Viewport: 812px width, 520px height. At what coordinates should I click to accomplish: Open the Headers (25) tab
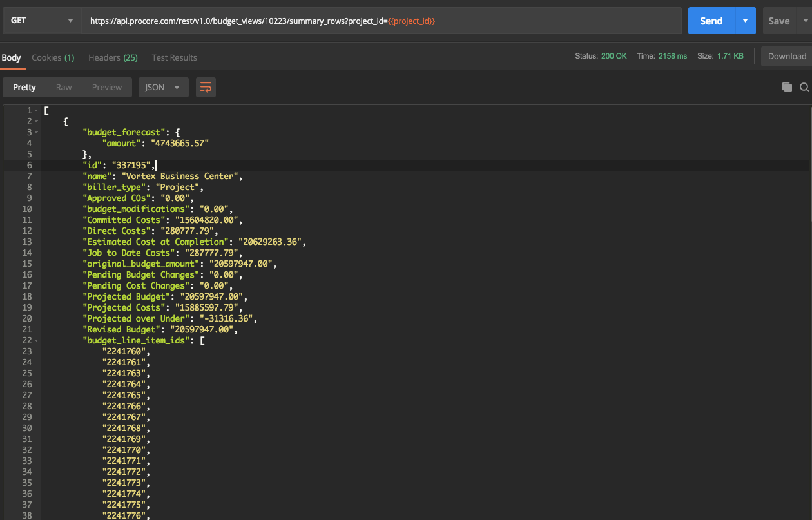[x=113, y=57]
